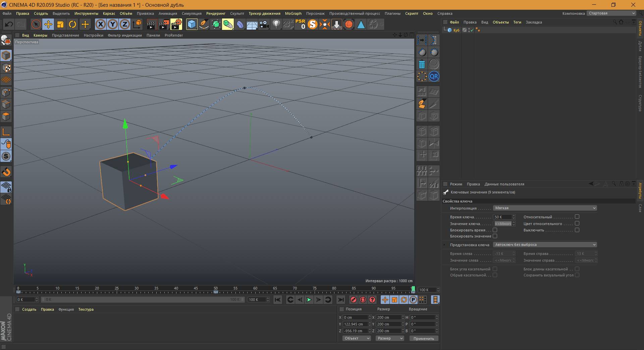Check Блокировать значение checkbox
This screenshot has height=350, width=644.
[495, 236]
